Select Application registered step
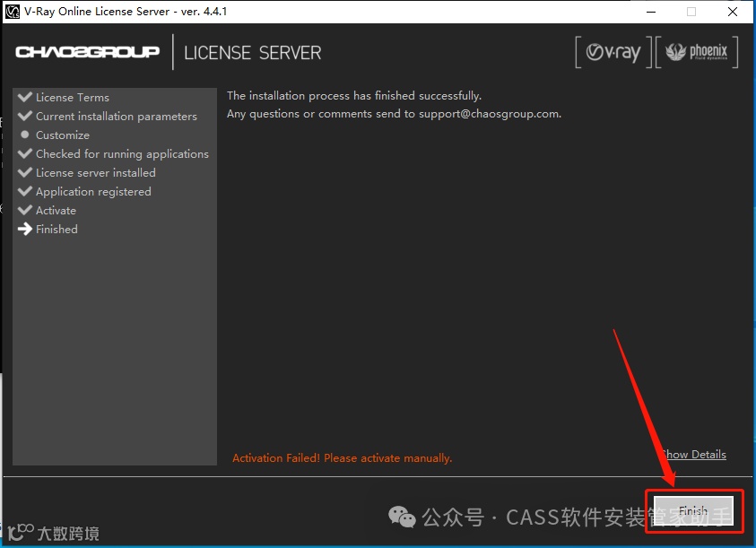Image resolution: width=756 pixels, height=548 pixels. (x=93, y=192)
